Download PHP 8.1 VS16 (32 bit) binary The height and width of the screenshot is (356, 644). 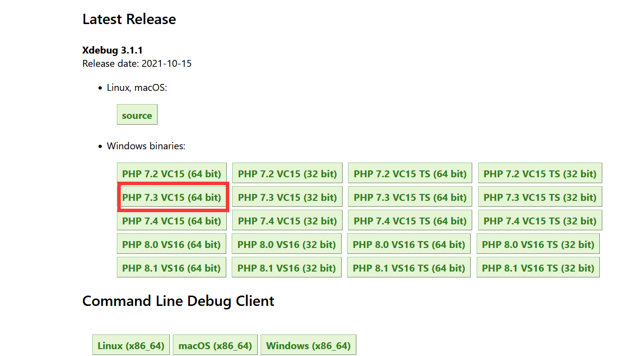(287, 268)
